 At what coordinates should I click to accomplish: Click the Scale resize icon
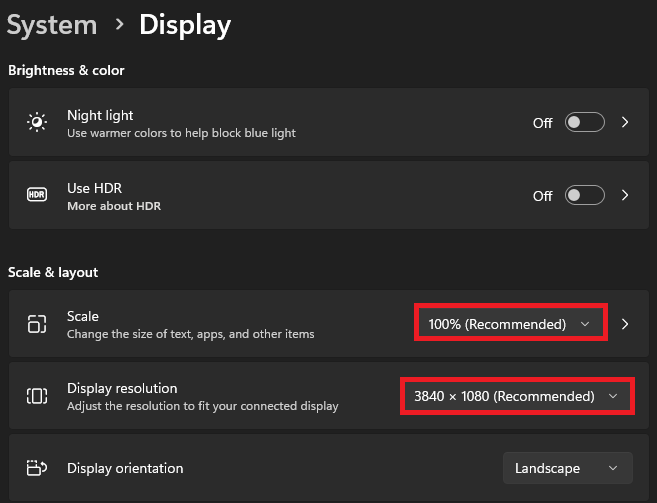click(36, 324)
